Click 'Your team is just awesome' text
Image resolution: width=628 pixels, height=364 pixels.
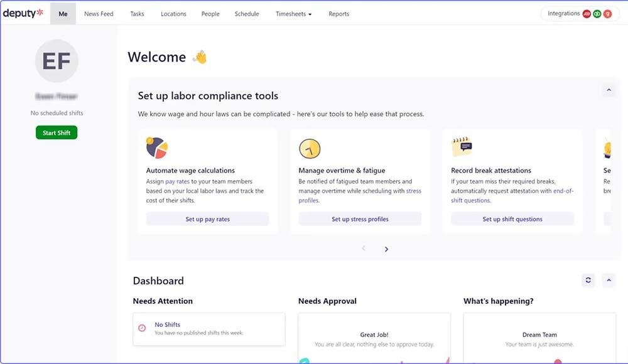tap(539, 345)
